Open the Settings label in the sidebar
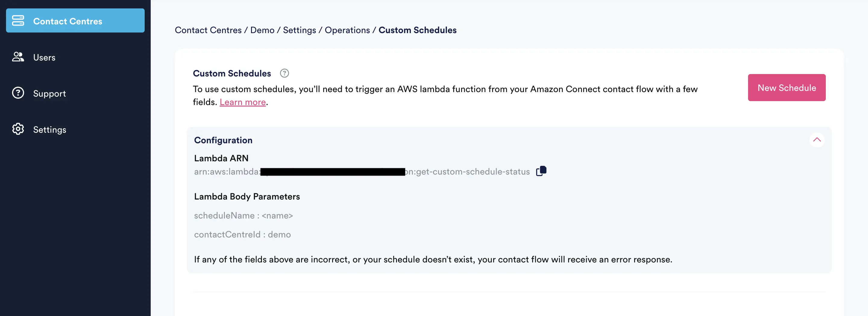Viewport: 868px width, 316px height. pos(49,130)
